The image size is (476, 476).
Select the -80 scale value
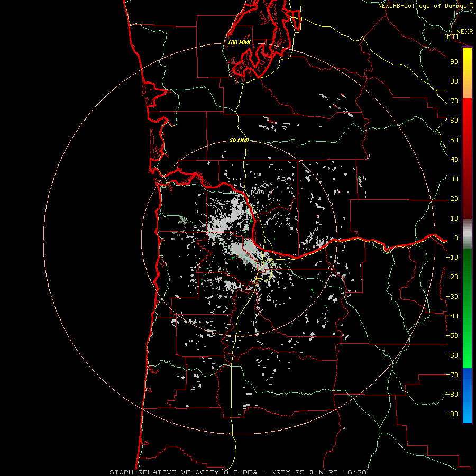(x=452, y=395)
